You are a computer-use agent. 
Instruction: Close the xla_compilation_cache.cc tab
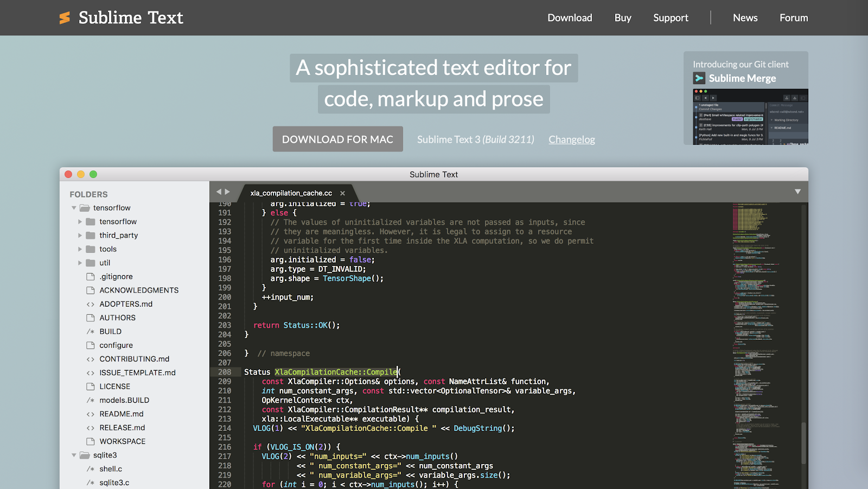(x=342, y=193)
